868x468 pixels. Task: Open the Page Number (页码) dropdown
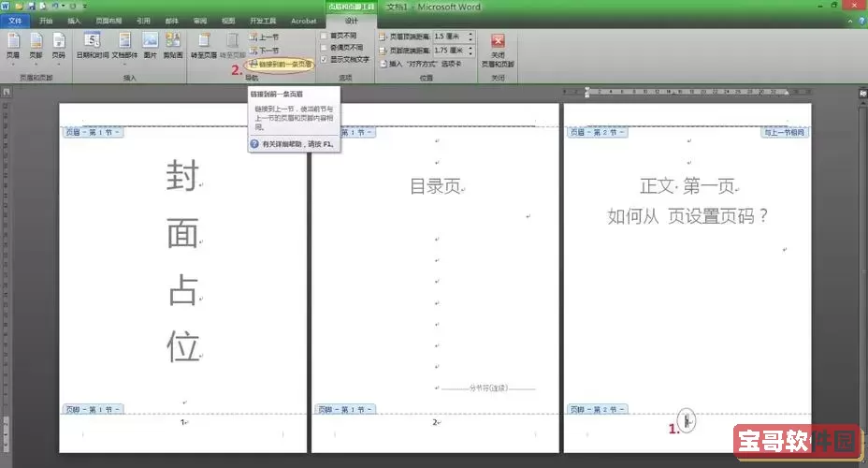(x=58, y=47)
